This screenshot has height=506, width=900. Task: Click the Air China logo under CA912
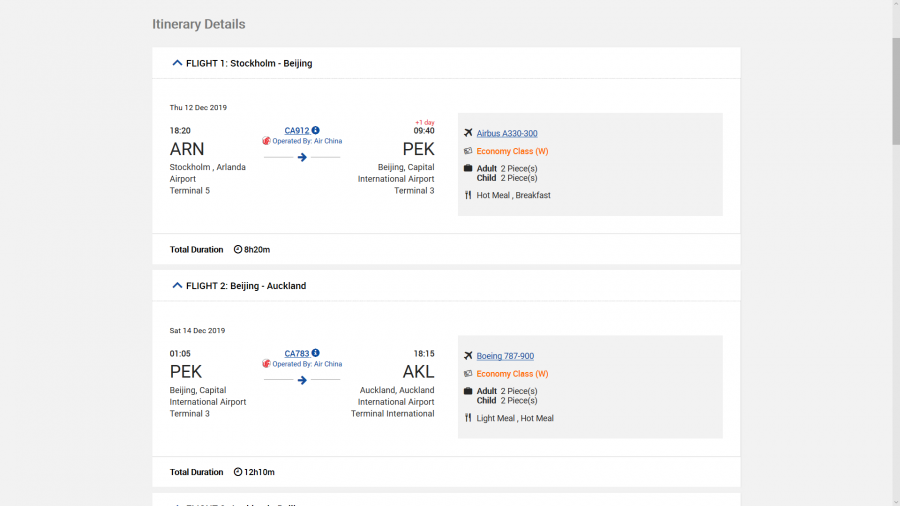(x=267, y=141)
